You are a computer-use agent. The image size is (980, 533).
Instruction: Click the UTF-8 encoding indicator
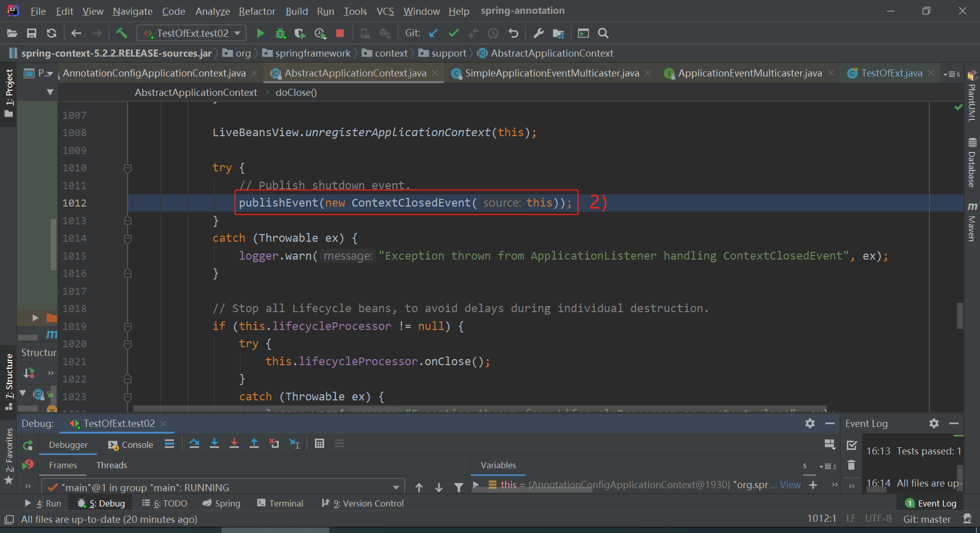click(878, 519)
